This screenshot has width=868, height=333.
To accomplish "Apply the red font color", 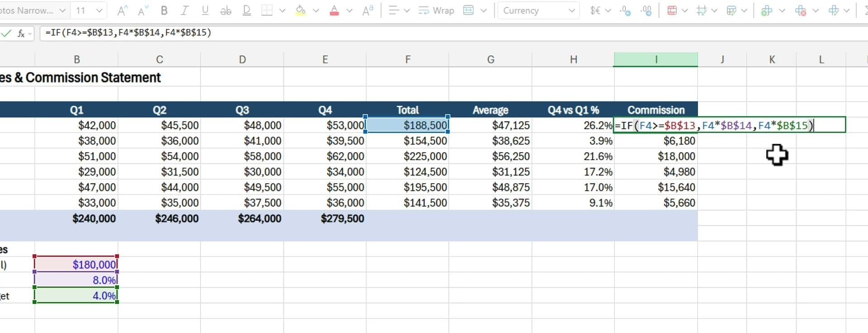I will point(334,10).
